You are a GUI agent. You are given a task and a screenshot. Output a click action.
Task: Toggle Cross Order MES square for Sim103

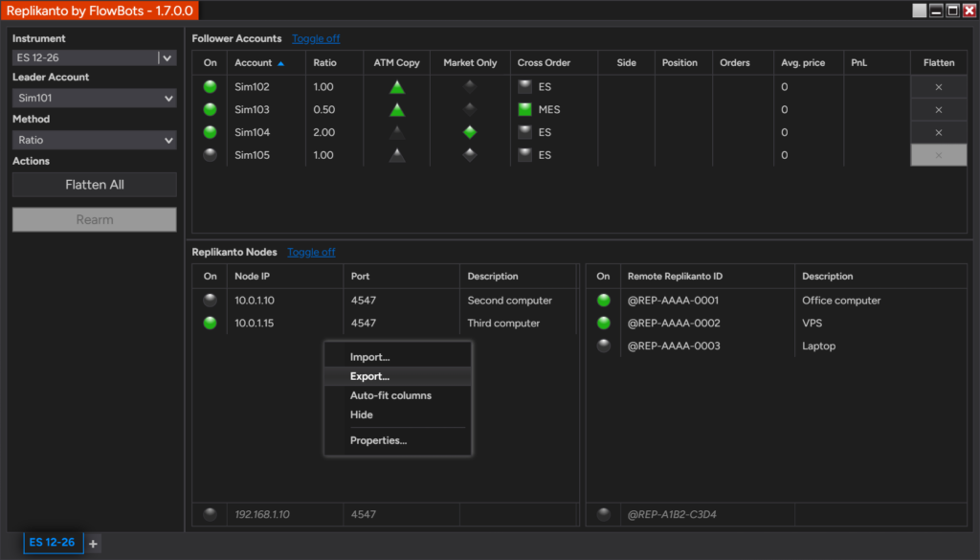point(525,109)
